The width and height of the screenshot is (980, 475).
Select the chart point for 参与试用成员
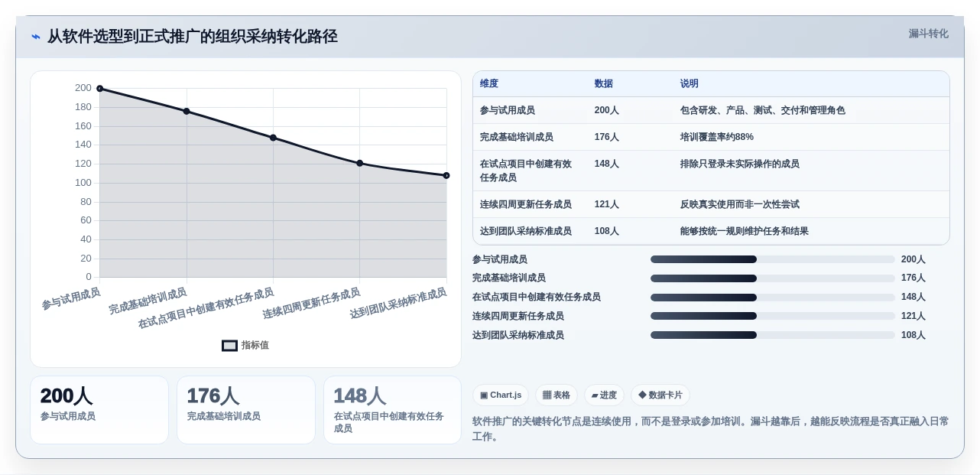tap(99, 89)
